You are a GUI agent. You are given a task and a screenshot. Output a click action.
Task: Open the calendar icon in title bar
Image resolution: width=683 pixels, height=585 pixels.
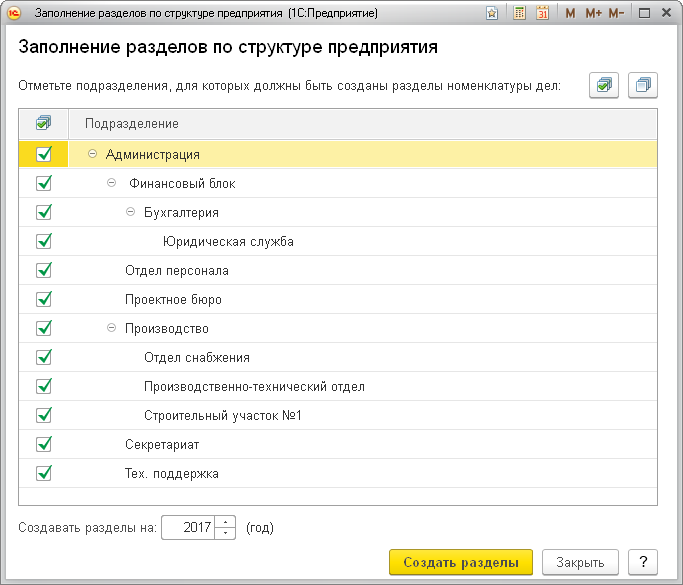(542, 13)
